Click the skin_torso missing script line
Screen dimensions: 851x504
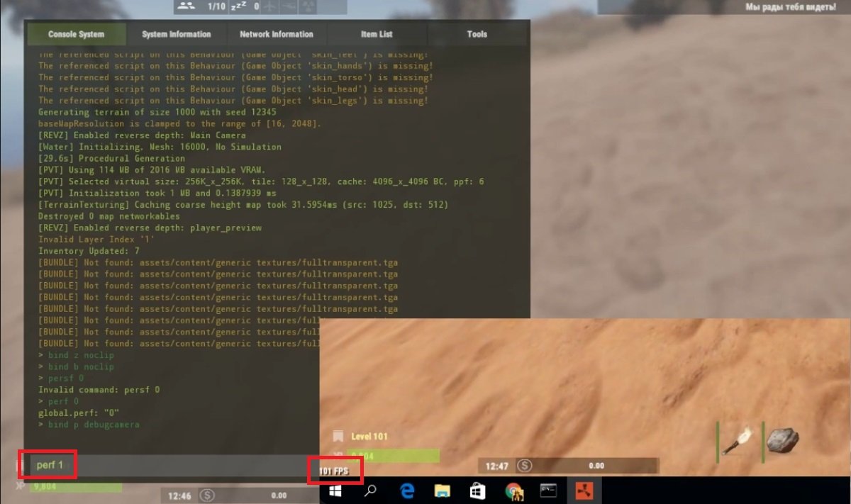pyautogui.click(x=235, y=77)
